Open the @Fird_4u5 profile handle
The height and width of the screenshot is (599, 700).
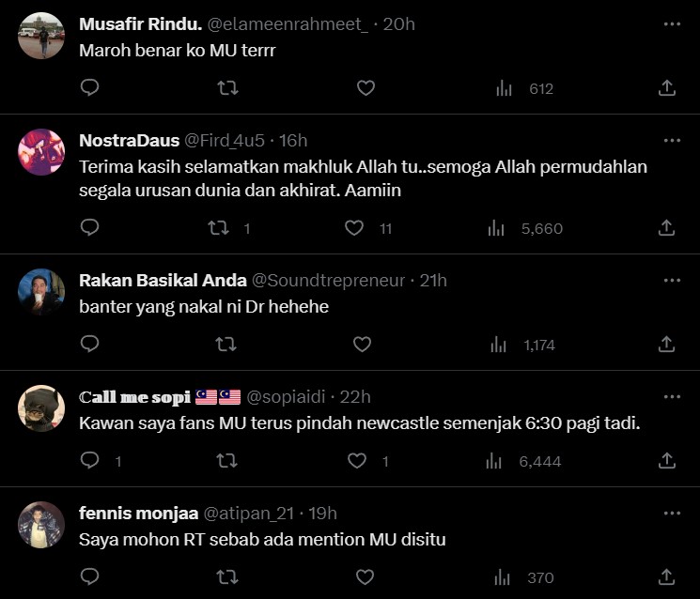pyautogui.click(x=224, y=141)
